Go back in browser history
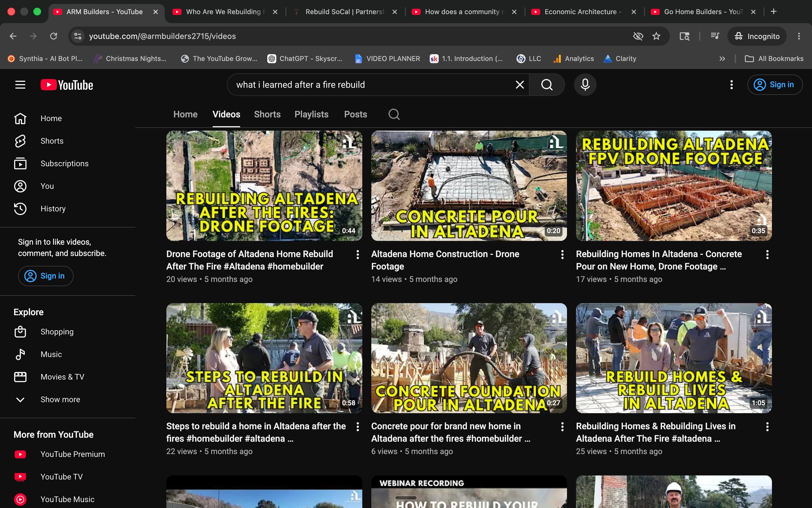The height and width of the screenshot is (508, 812). (13, 36)
